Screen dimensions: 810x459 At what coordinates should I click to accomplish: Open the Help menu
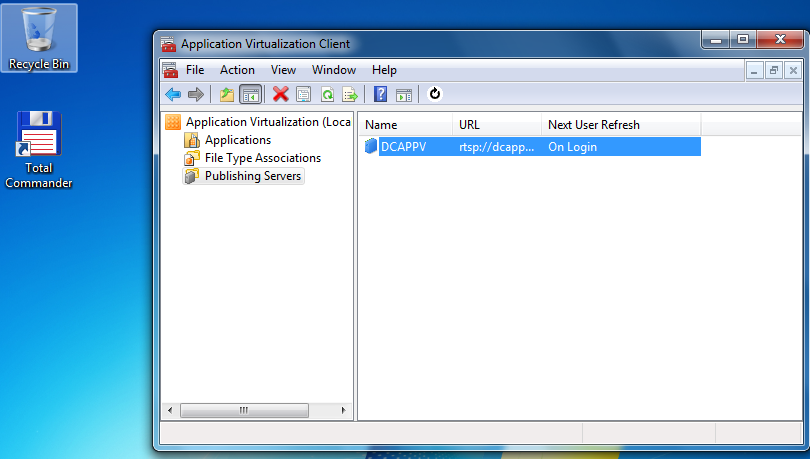point(384,70)
